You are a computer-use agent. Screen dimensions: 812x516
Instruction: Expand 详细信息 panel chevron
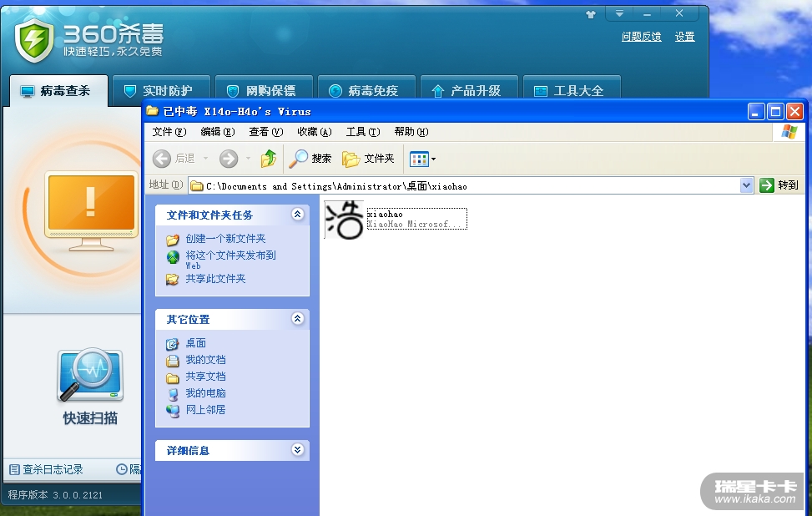(297, 450)
